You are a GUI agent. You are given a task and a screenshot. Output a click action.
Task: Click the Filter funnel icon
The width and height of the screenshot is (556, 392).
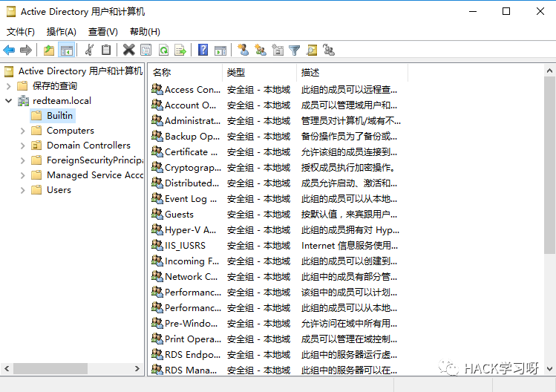coord(294,50)
